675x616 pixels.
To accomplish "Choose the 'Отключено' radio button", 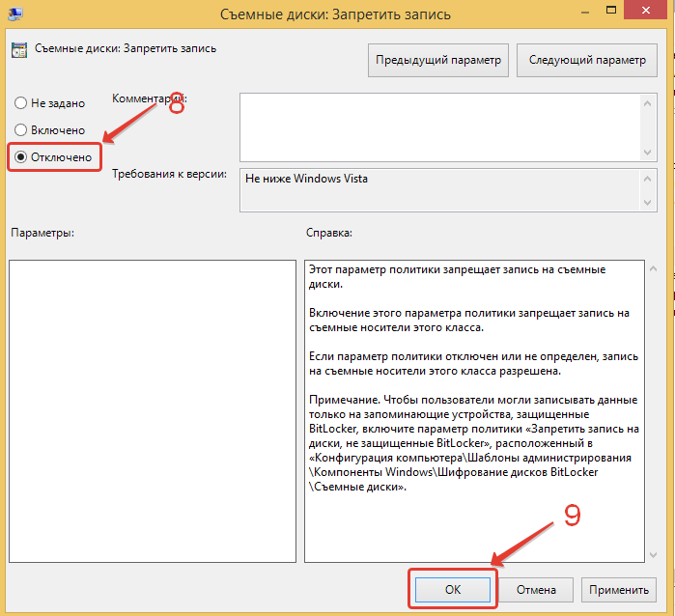I will pos(18,156).
